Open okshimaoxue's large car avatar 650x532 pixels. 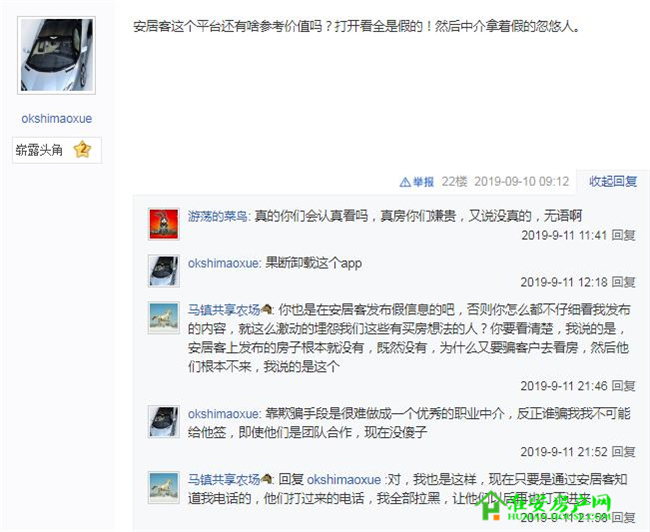56,55
